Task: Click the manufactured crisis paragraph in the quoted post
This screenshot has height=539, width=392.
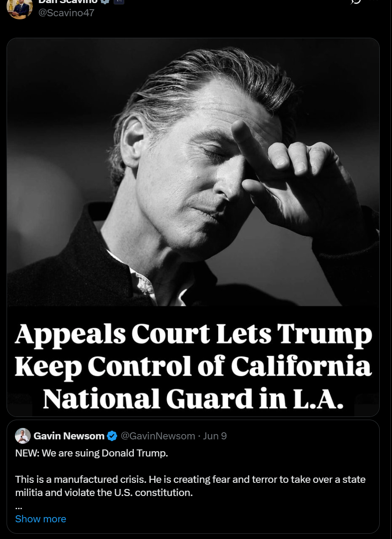Action: [x=190, y=486]
